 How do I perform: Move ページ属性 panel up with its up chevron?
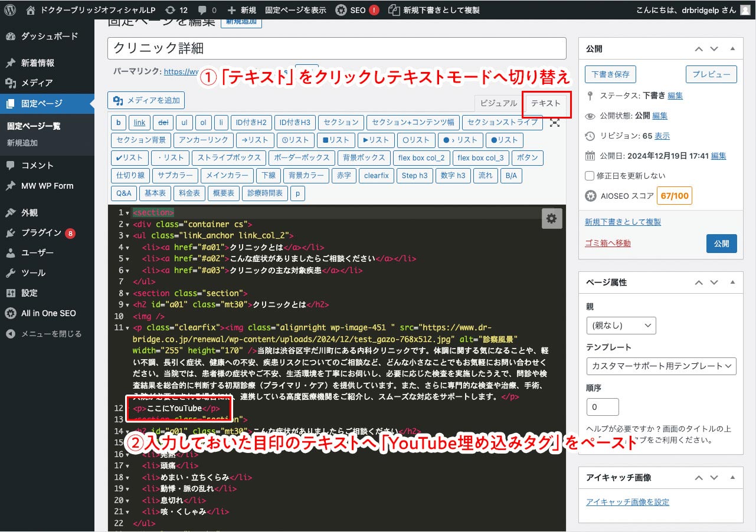click(x=699, y=283)
